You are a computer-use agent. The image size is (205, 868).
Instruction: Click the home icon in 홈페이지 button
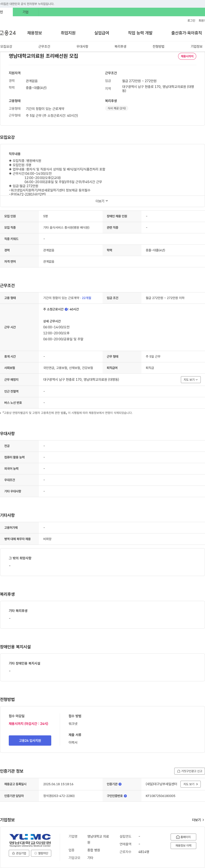[x=178, y=837]
